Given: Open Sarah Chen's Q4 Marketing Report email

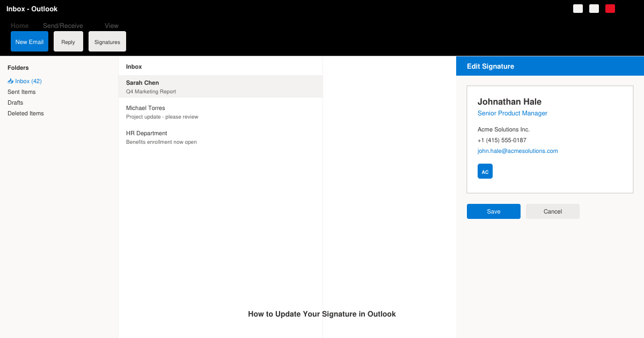Looking at the screenshot, I should coord(221,86).
